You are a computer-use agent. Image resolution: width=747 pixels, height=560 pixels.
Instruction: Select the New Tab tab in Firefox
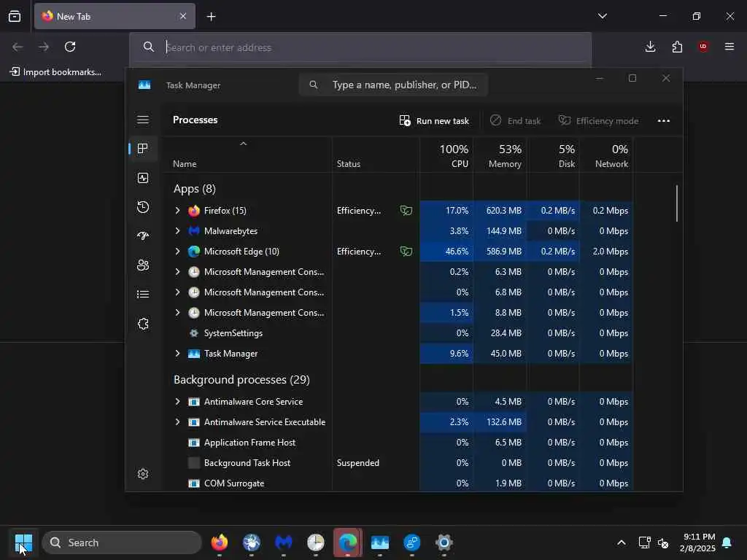115,16
